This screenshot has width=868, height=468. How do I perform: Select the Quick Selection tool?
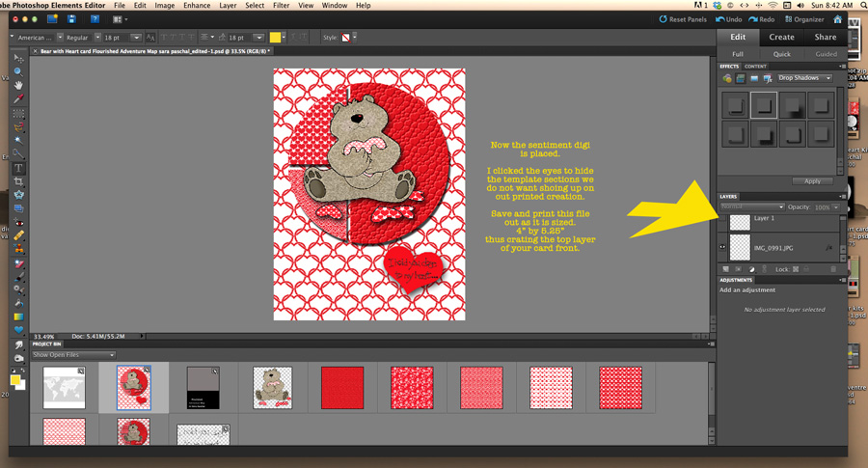18,153
